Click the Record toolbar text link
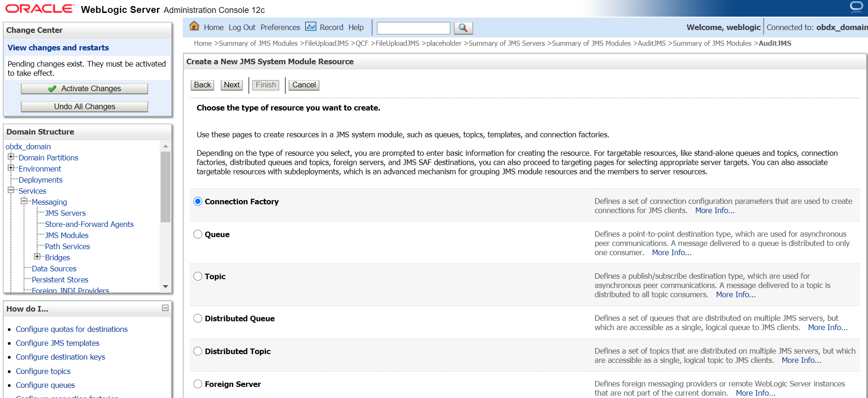The height and width of the screenshot is (398, 868). tap(332, 28)
